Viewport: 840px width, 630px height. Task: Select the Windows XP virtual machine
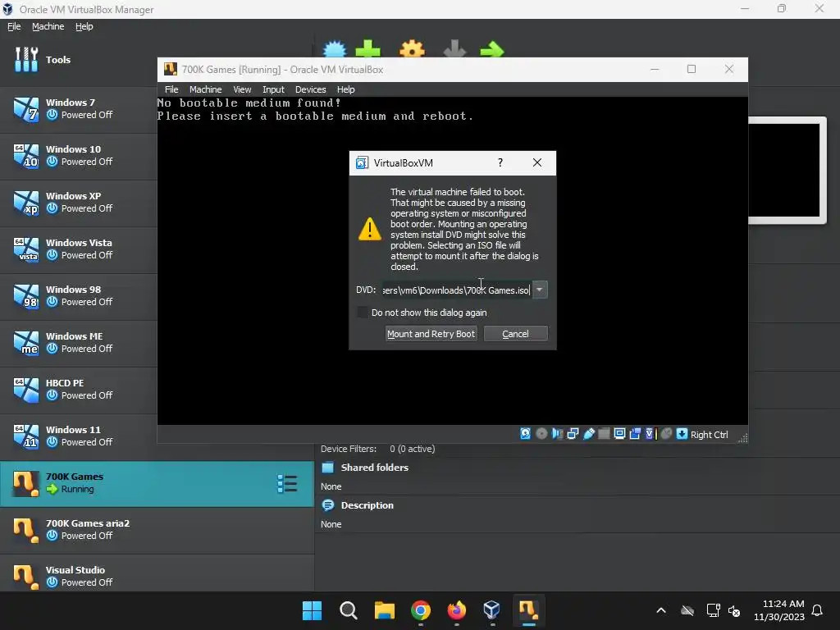[x=78, y=202]
